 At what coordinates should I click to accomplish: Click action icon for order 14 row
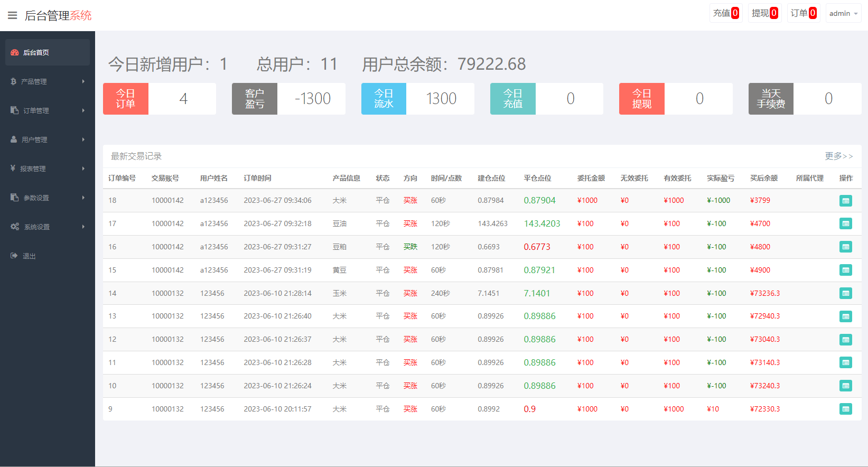[845, 293]
